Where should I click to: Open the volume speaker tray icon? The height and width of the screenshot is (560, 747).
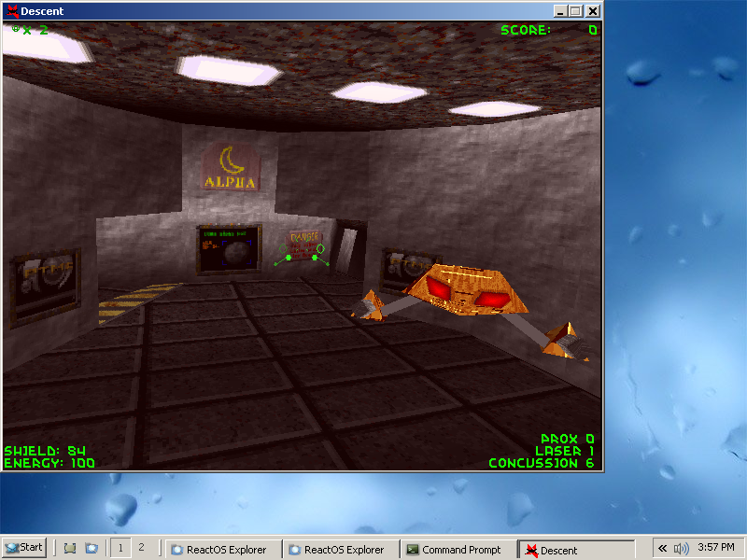[681, 549]
